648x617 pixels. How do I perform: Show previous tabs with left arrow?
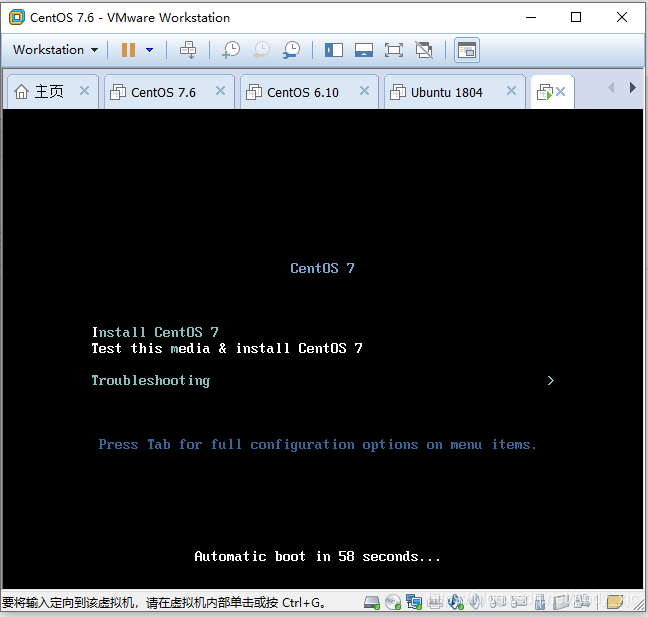click(611, 88)
